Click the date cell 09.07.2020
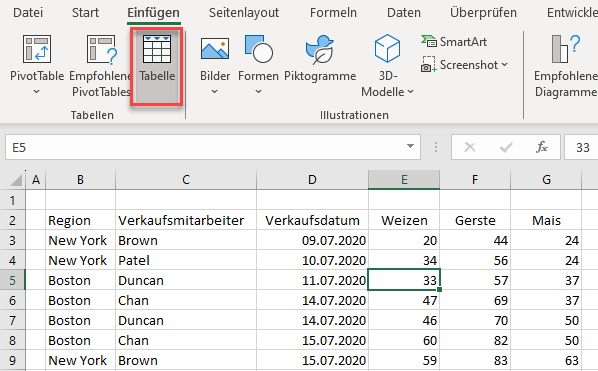The width and height of the screenshot is (598, 371). (x=312, y=240)
